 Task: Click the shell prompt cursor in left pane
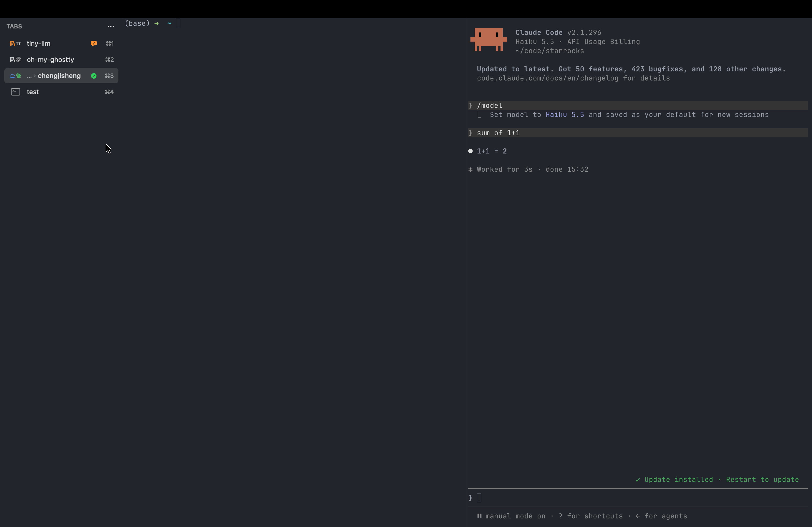click(178, 23)
